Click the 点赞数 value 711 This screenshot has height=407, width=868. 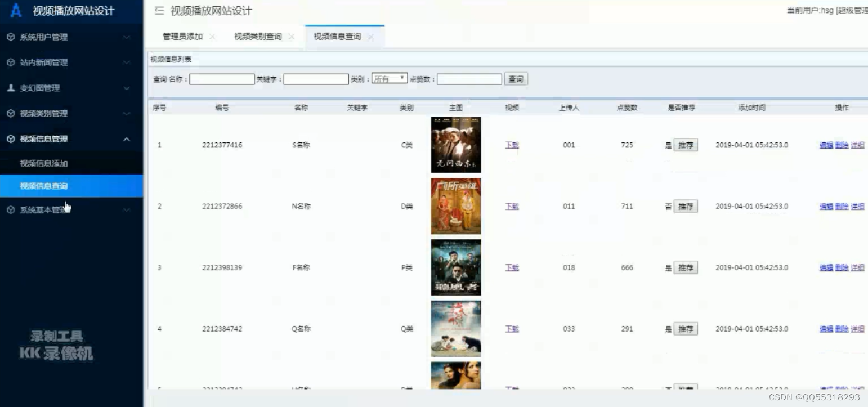(627, 207)
